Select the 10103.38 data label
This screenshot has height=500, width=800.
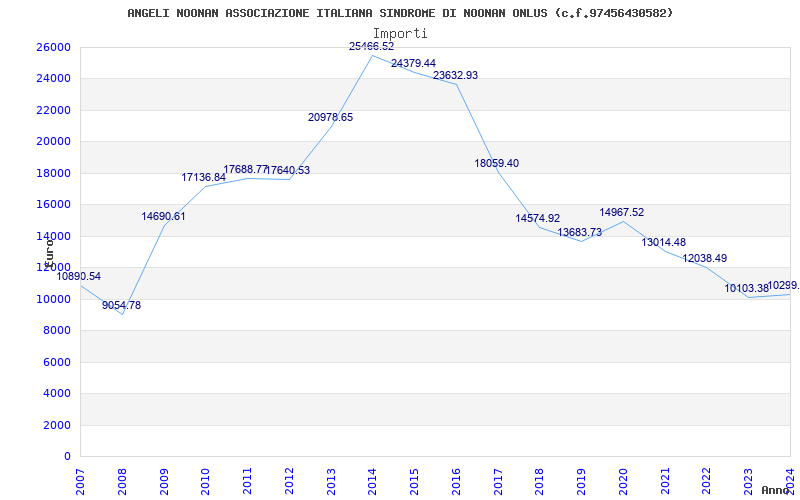point(746,288)
